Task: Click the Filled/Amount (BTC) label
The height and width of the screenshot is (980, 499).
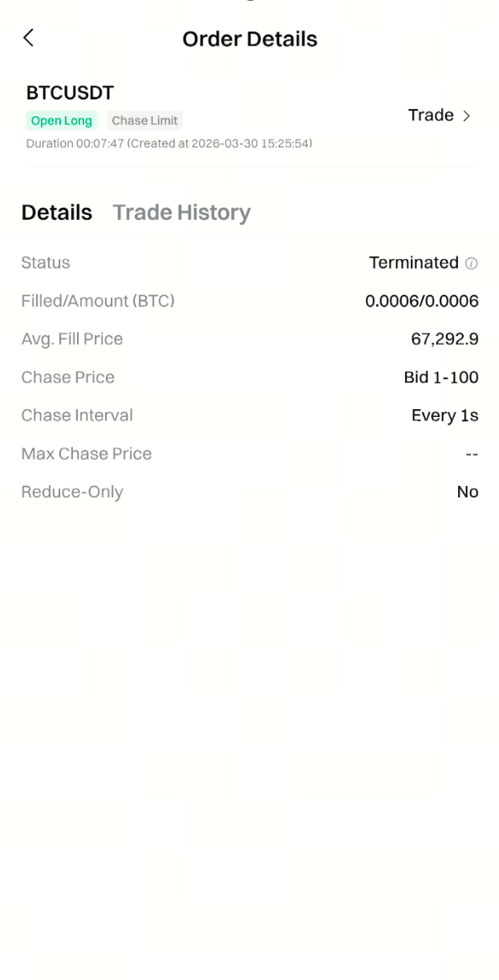Action: coord(98,302)
